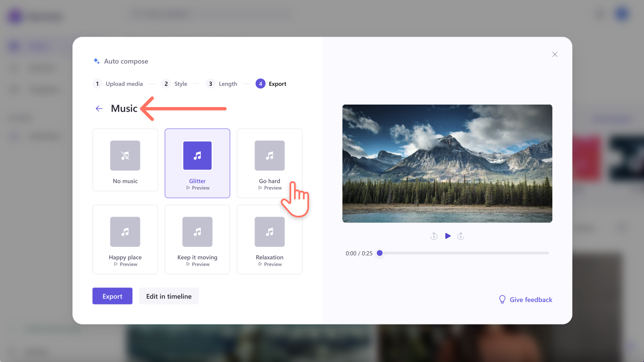Screen dimensions: 644x362
Task: Click the music note icon on Glitter tile
Action: (x=197, y=155)
